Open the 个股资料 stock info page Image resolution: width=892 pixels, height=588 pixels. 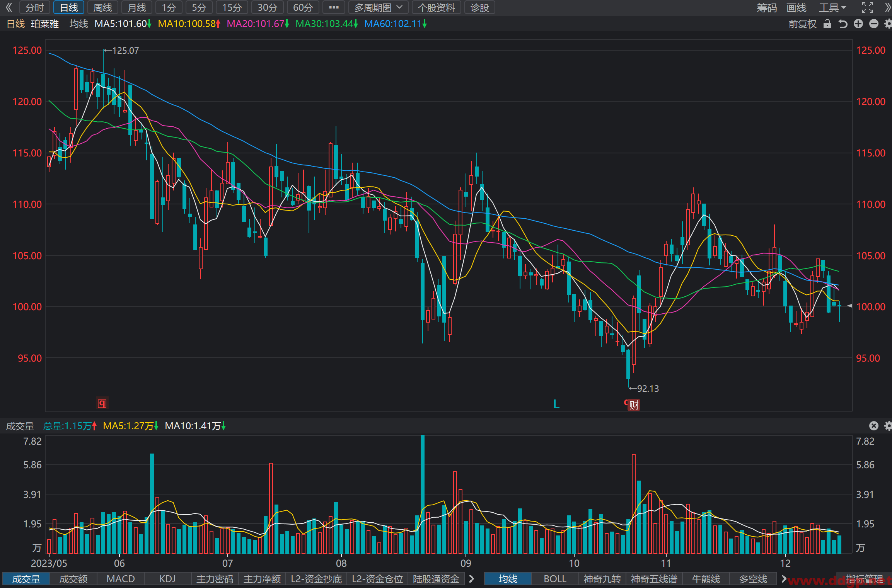pyautogui.click(x=436, y=7)
